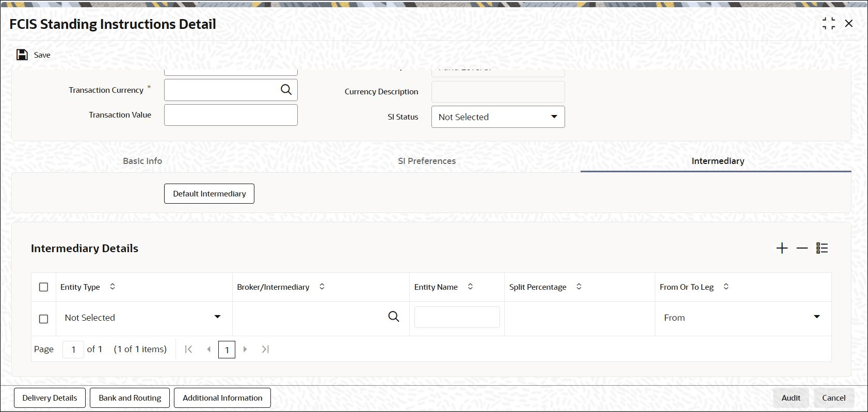Click the Audit button
868x412 pixels.
click(x=791, y=398)
